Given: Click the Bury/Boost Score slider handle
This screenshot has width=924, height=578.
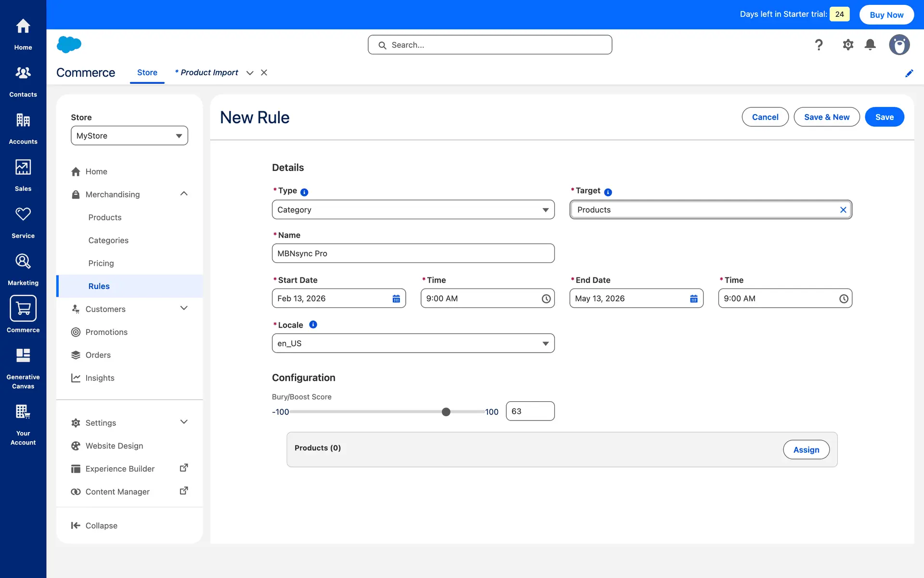Looking at the screenshot, I should point(446,412).
